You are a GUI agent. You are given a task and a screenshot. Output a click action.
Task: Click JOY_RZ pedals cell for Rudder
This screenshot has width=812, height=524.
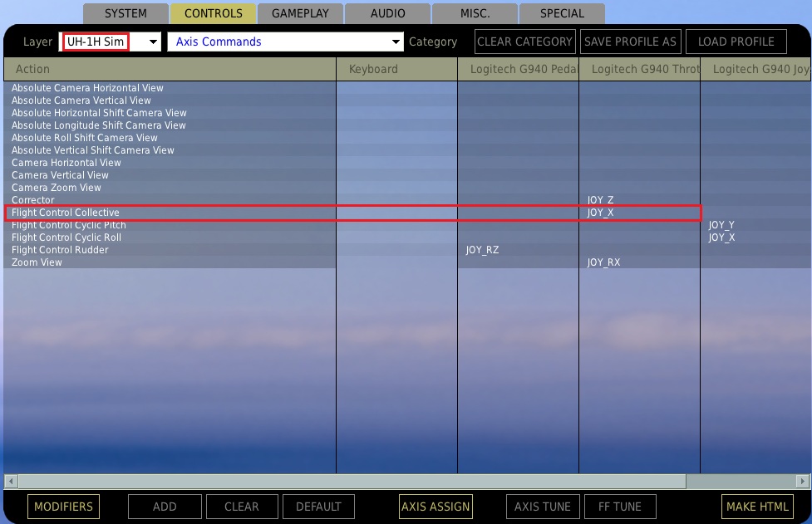(x=519, y=250)
